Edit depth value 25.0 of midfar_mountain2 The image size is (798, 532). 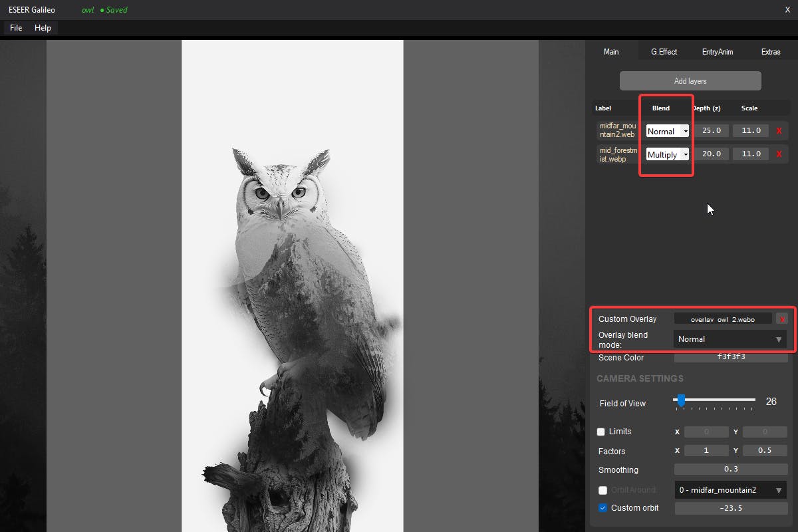(x=712, y=131)
